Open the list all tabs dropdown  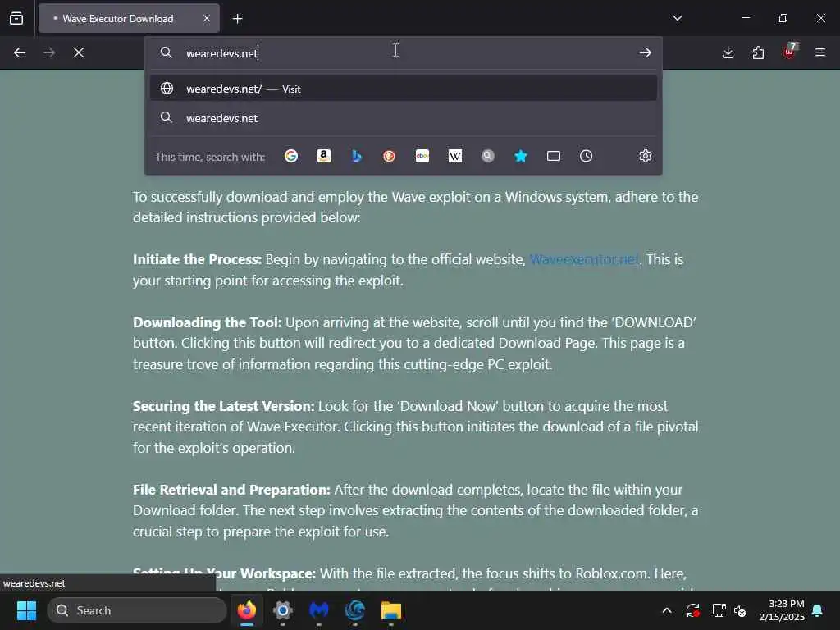point(677,18)
